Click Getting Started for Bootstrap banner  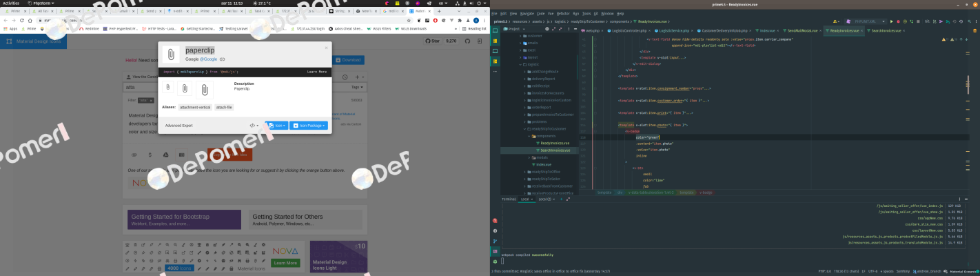coord(184,219)
